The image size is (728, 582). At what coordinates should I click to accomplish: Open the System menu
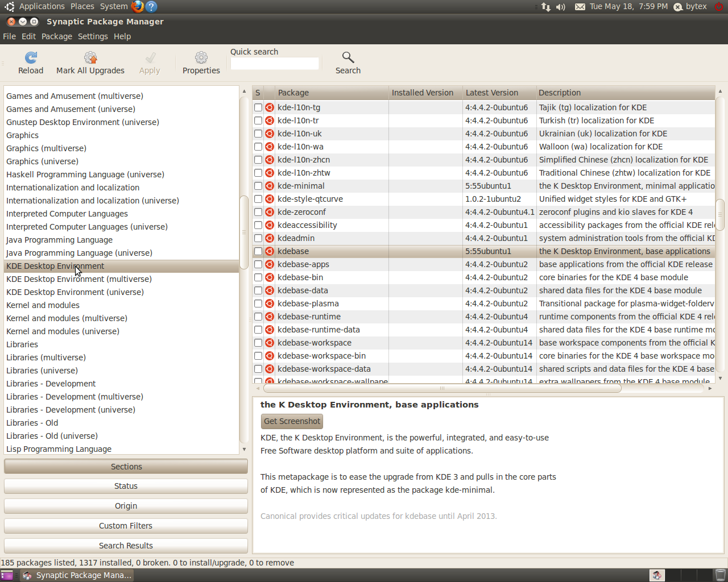(x=114, y=6)
